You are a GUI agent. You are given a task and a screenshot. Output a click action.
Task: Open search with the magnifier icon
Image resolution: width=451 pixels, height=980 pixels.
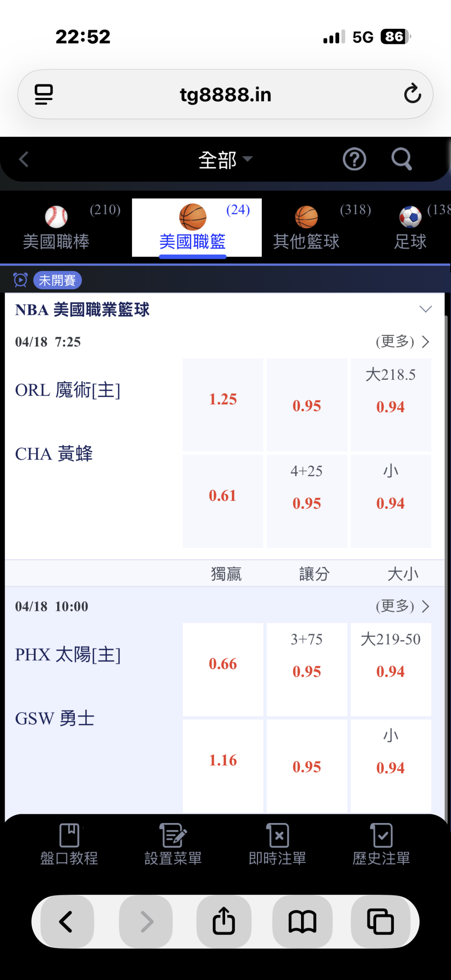(401, 159)
